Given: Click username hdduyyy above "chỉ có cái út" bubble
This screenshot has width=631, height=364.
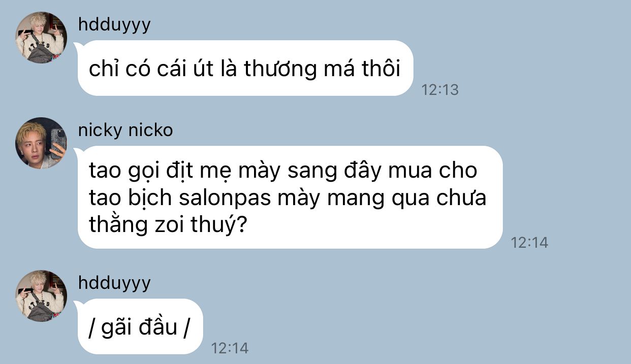Looking at the screenshot, I should click(x=114, y=24).
